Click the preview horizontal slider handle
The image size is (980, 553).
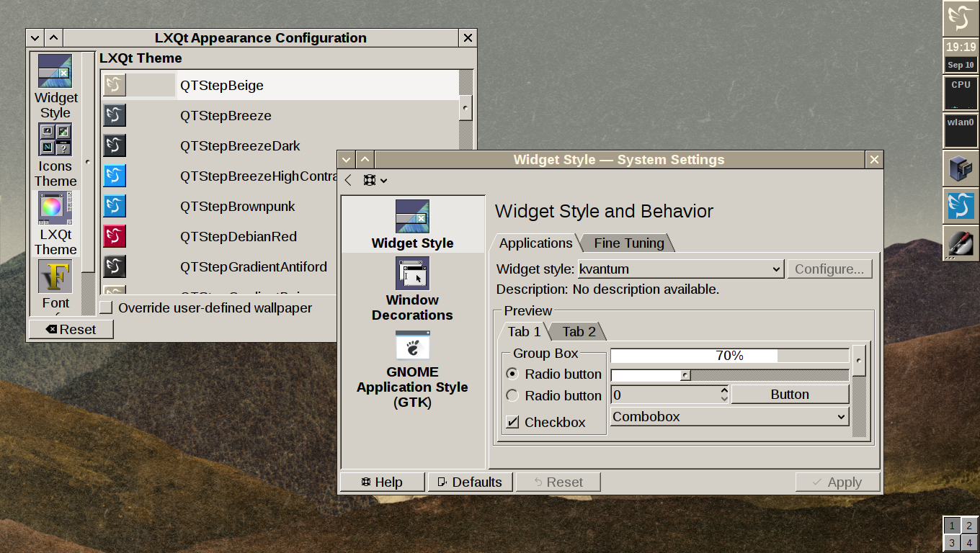point(685,375)
